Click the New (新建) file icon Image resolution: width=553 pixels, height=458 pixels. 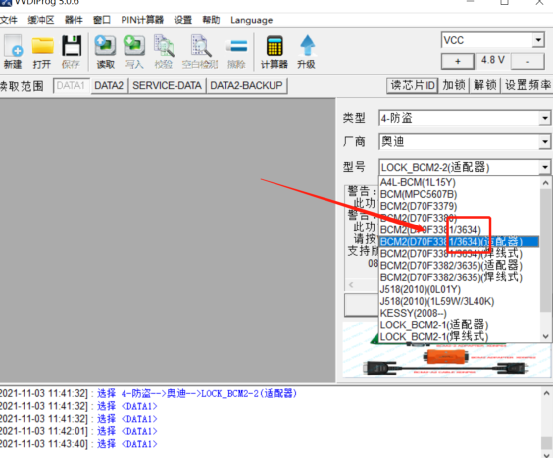coord(13,51)
